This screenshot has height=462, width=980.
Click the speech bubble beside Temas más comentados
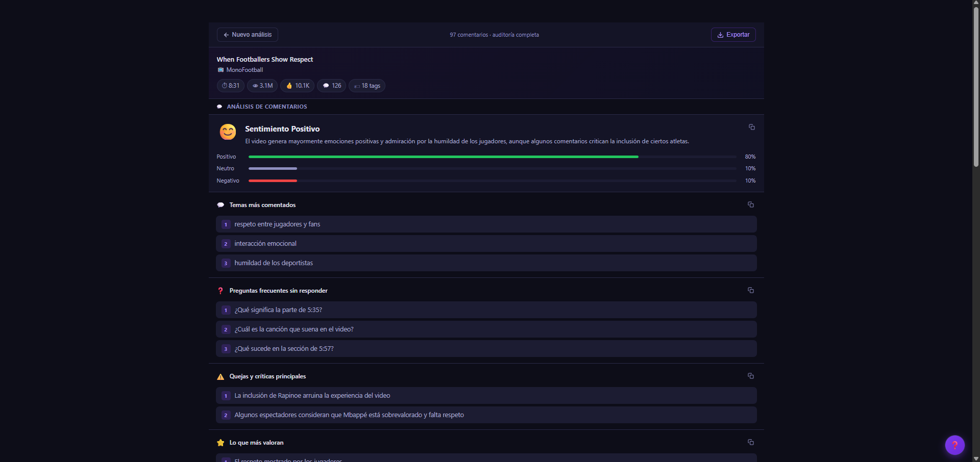point(220,205)
